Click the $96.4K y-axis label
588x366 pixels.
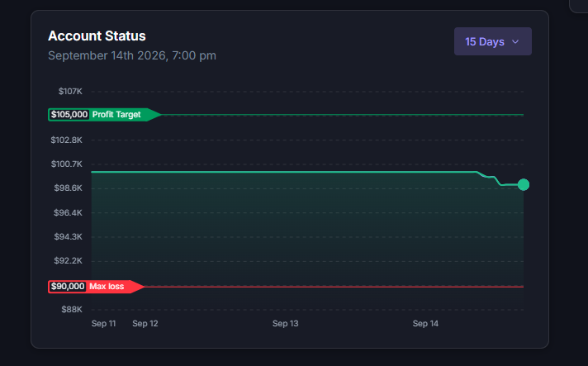coord(69,212)
